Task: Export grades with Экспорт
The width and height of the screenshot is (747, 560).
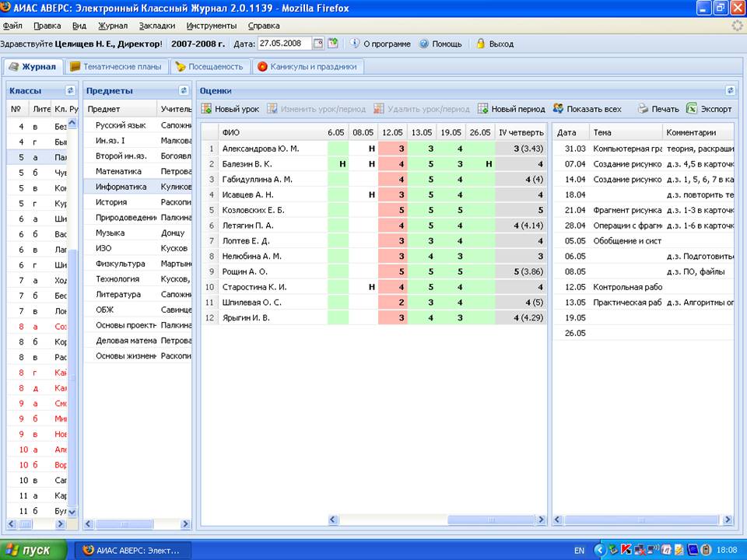Action: pyautogui.click(x=709, y=109)
